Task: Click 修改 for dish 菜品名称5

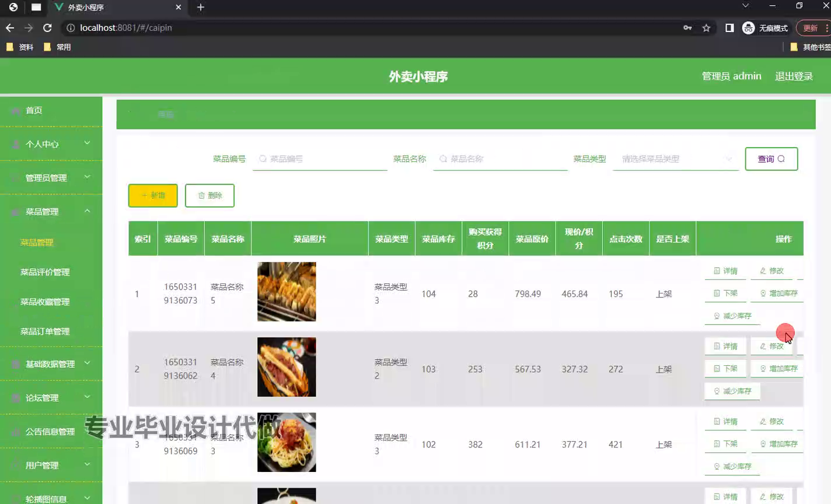Action: coord(771,271)
